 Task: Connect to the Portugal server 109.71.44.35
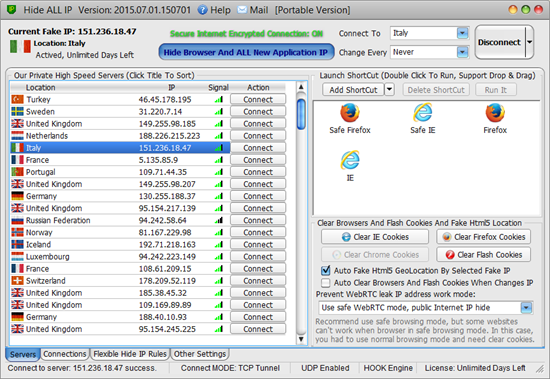click(258, 172)
